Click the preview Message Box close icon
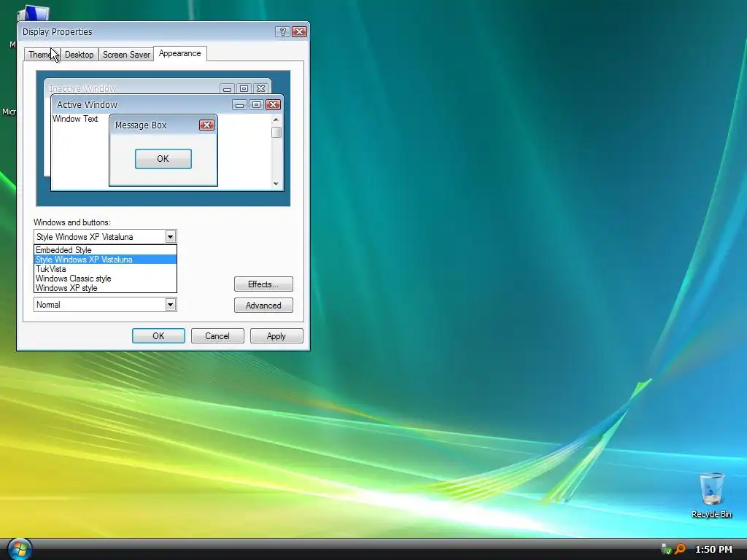 [206, 125]
